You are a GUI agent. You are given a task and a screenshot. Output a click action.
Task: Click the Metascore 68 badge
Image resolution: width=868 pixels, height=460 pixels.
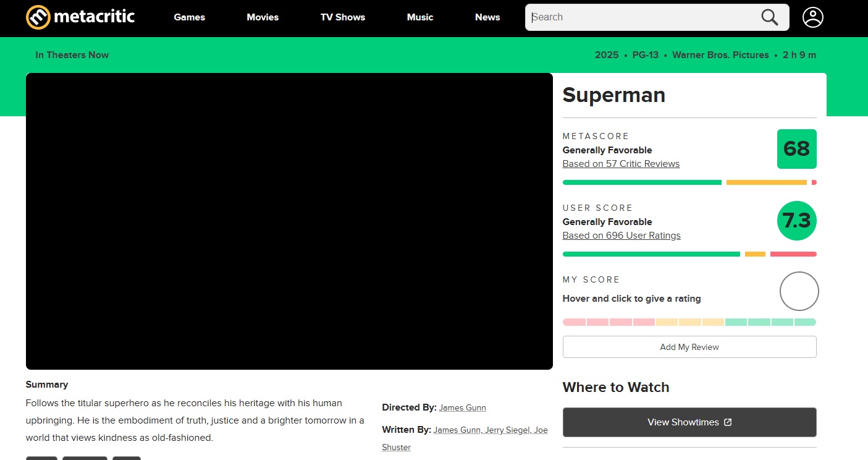(796, 149)
